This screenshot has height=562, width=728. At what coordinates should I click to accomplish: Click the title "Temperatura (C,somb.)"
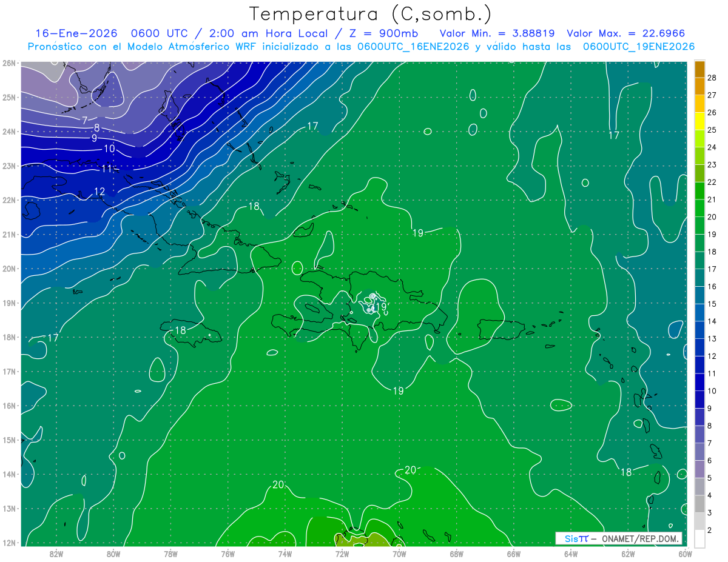[x=369, y=15]
